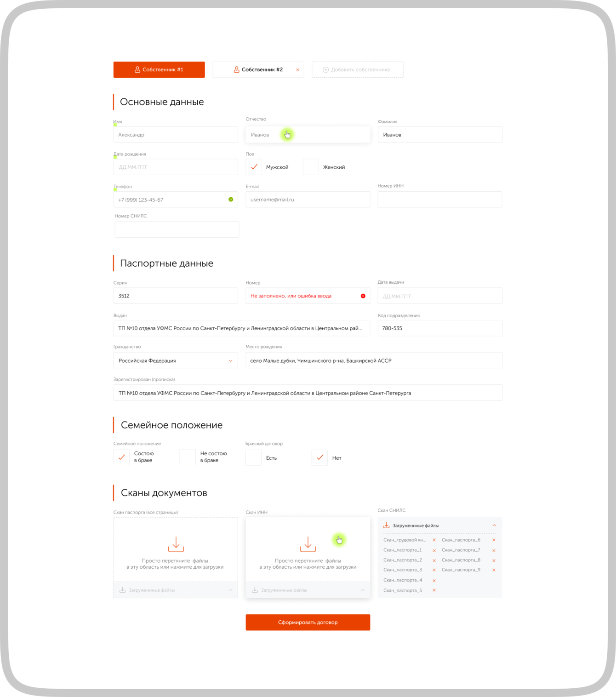Click into the Телефон field
Screen dimensions: 616x697
pos(176,200)
